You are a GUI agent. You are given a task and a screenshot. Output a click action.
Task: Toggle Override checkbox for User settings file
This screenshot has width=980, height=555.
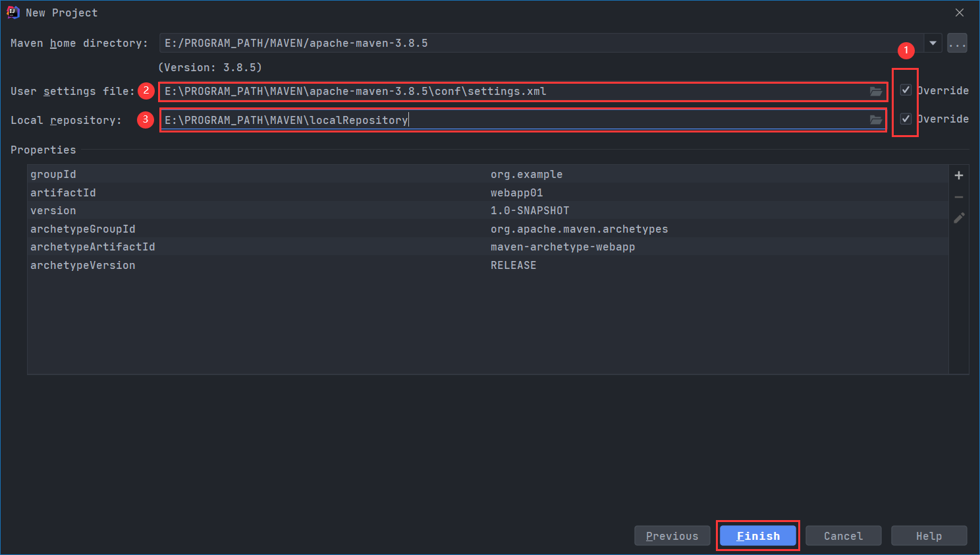click(906, 90)
